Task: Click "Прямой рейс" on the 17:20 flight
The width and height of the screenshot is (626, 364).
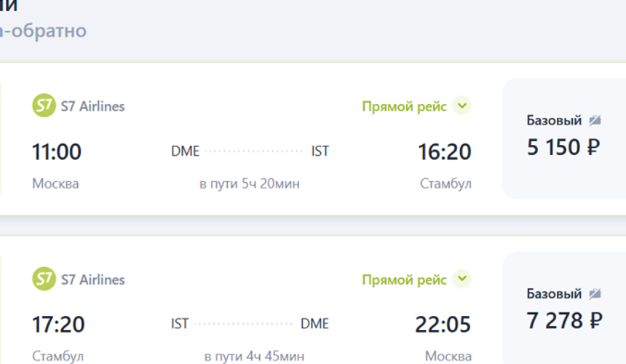Action: [x=404, y=280]
